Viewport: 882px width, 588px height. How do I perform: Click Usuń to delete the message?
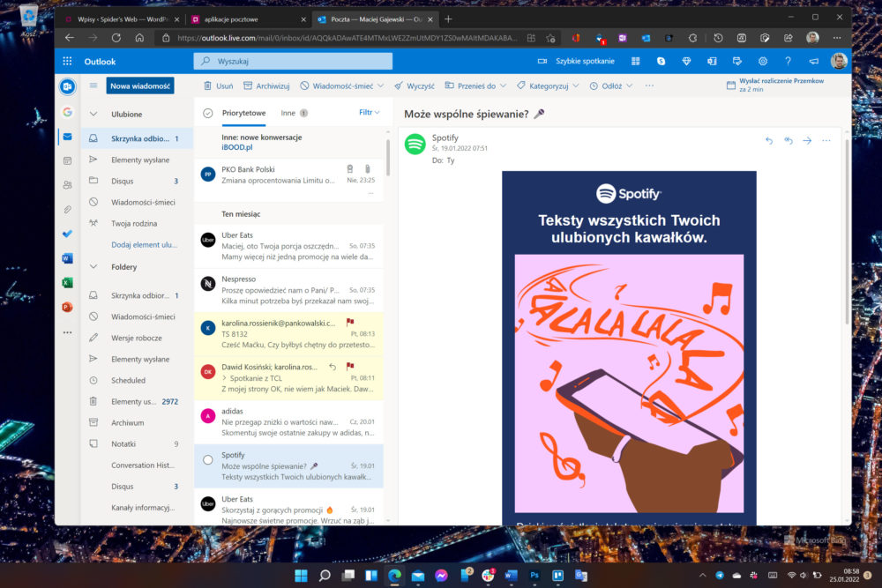pyautogui.click(x=218, y=86)
